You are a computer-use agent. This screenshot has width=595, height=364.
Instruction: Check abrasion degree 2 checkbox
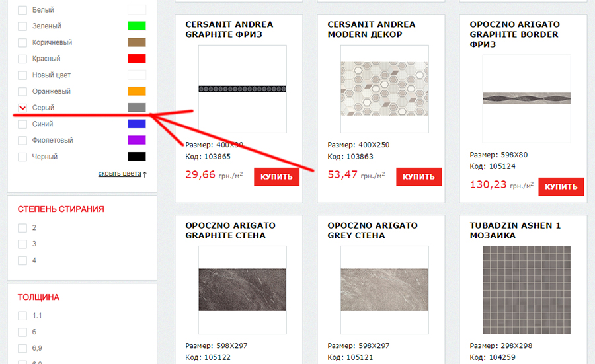pyautogui.click(x=22, y=228)
